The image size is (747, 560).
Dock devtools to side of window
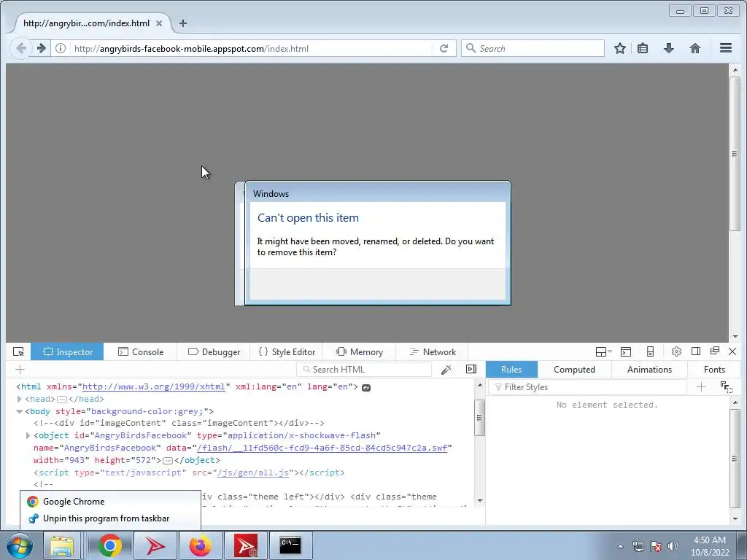click(x=695, y=351)
